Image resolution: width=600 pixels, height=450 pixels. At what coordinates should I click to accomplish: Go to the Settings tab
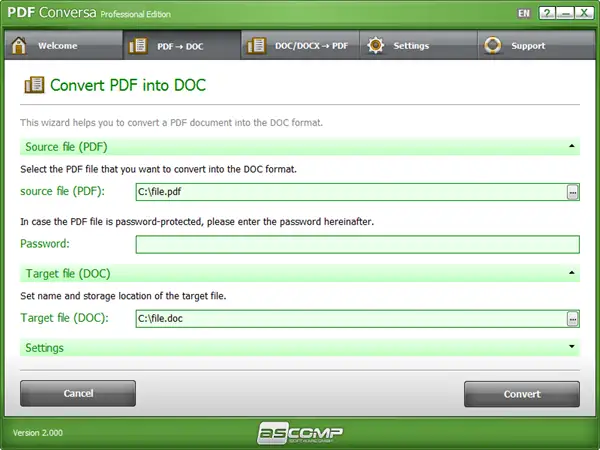point(418,46)
